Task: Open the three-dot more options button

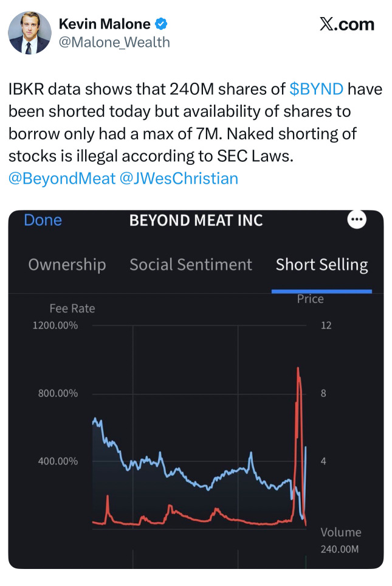Action: pos(357,220)
